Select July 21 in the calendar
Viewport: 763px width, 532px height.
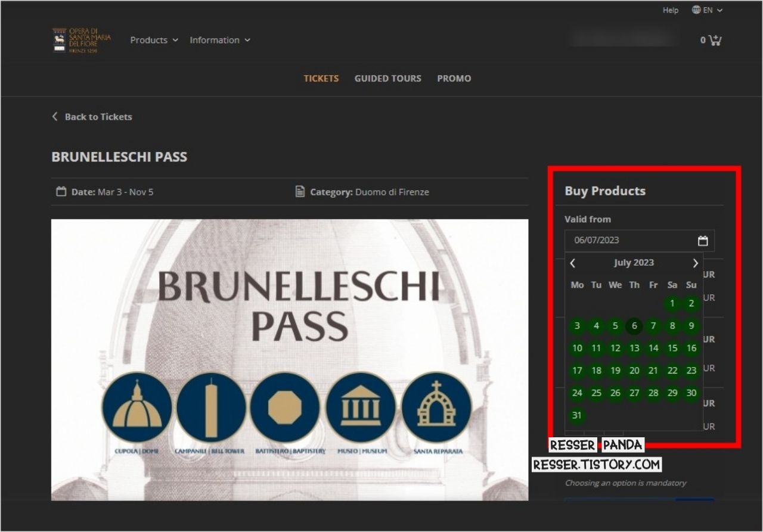pos(653,371)
